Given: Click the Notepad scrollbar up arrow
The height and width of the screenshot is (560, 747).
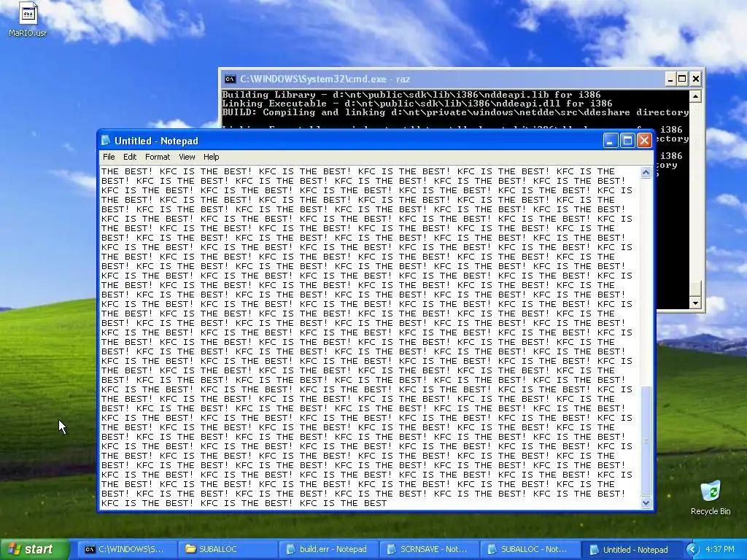Looking at the screenshot, I should point(646,172).
